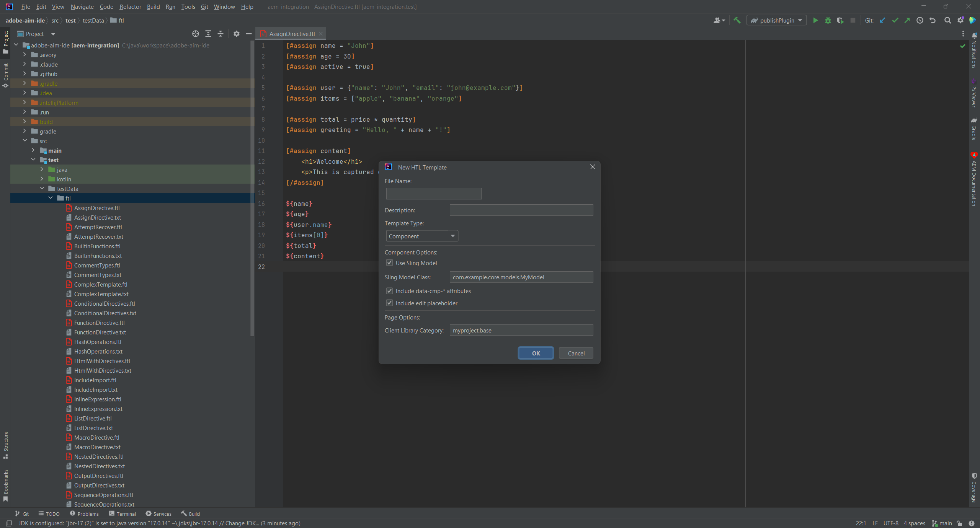Click the Sling Model Class field
Screen dimensions: 980x528
point(521,277)
